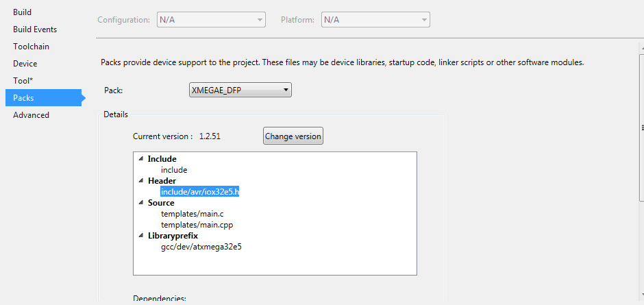This screenshot has width=644, height=305.
Task: Go to the Tool* tab
Action: click(23, 81)
